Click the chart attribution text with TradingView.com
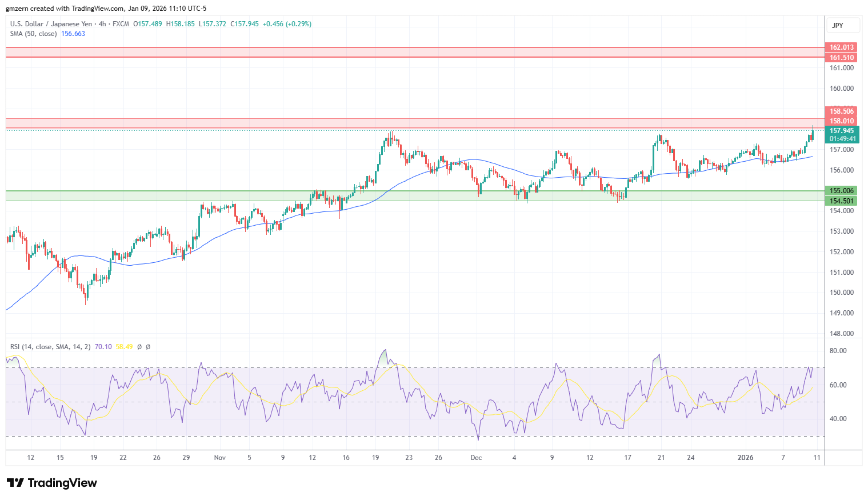The width and height of the screenshot is (868, 500). click(x=106, y=9)
